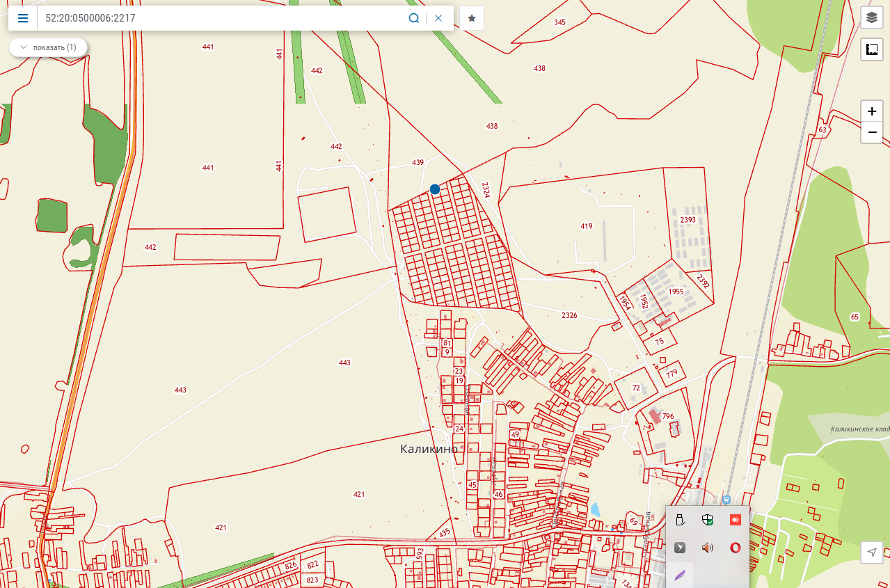This screenshot has height=588, width=890.
Task: Click the purple feather tray icon
Action: (x=680, y=575)
